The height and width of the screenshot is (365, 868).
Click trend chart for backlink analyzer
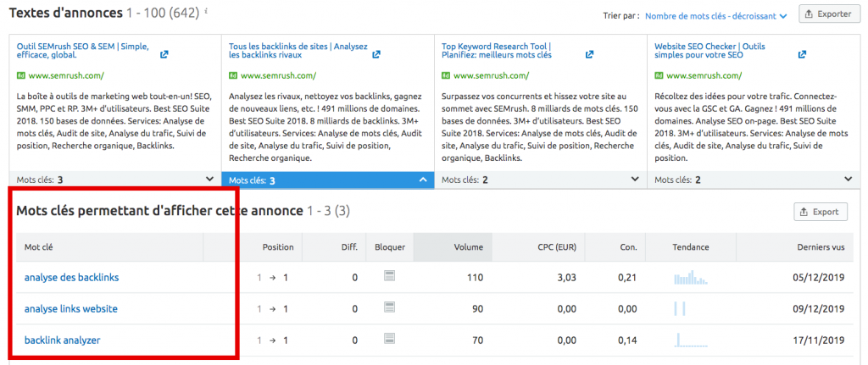691,340
